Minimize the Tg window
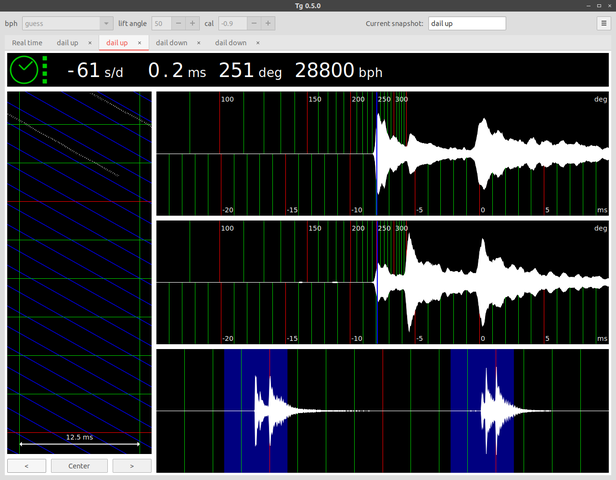The image size is (616, 480). point(588,5)
